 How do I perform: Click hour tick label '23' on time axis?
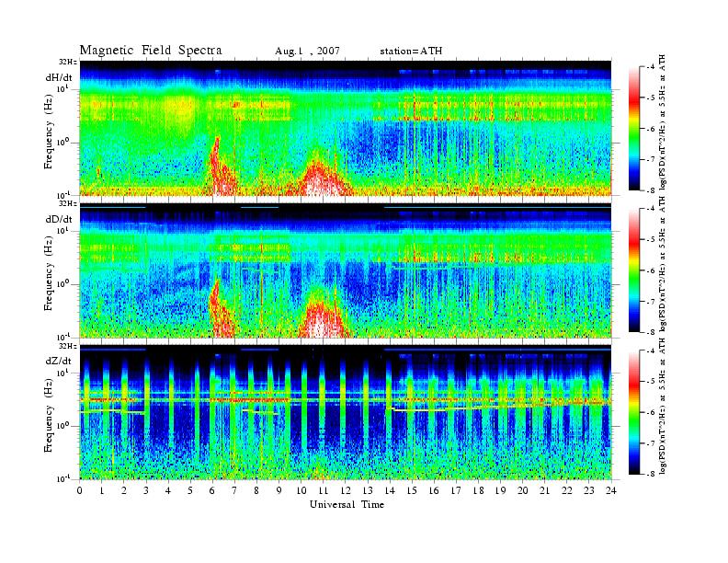click(x=589, y=490)
